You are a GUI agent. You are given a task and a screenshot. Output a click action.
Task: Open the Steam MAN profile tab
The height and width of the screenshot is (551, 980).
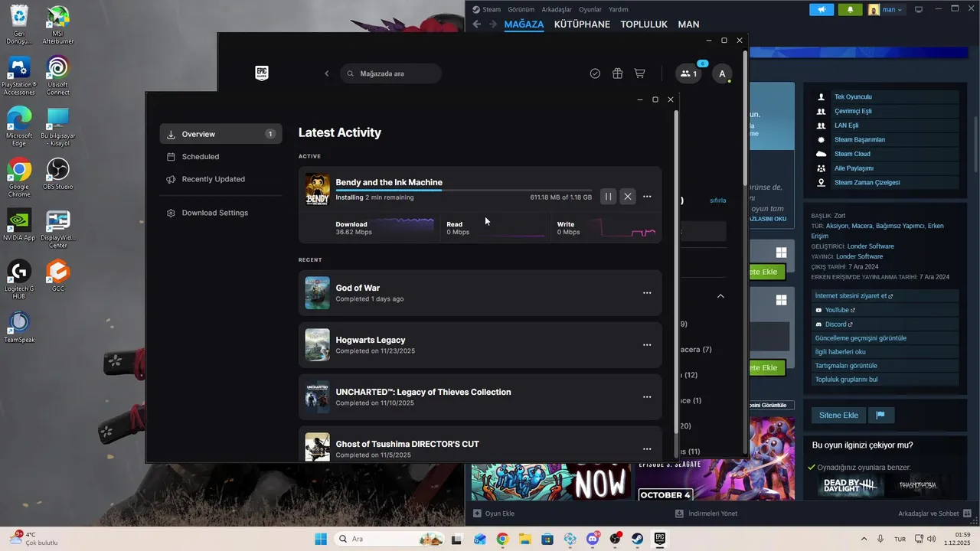(x=688, y=24)
